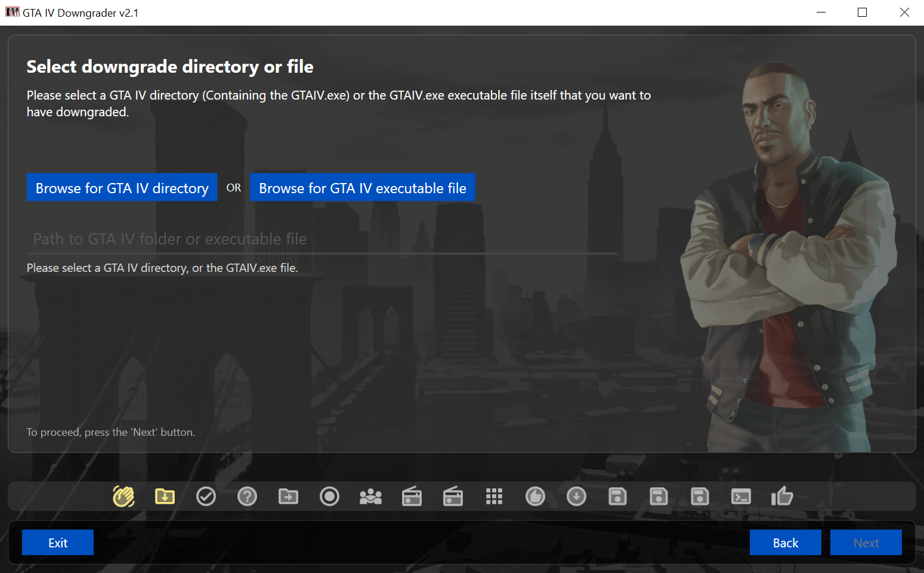This screenshot has width=924, height=573.
Task: Select the record circle step icon
Action: (329, 496)
